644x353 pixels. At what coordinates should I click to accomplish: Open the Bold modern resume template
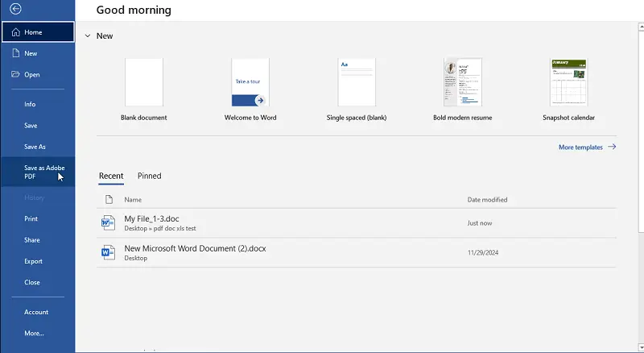[462, 89]
